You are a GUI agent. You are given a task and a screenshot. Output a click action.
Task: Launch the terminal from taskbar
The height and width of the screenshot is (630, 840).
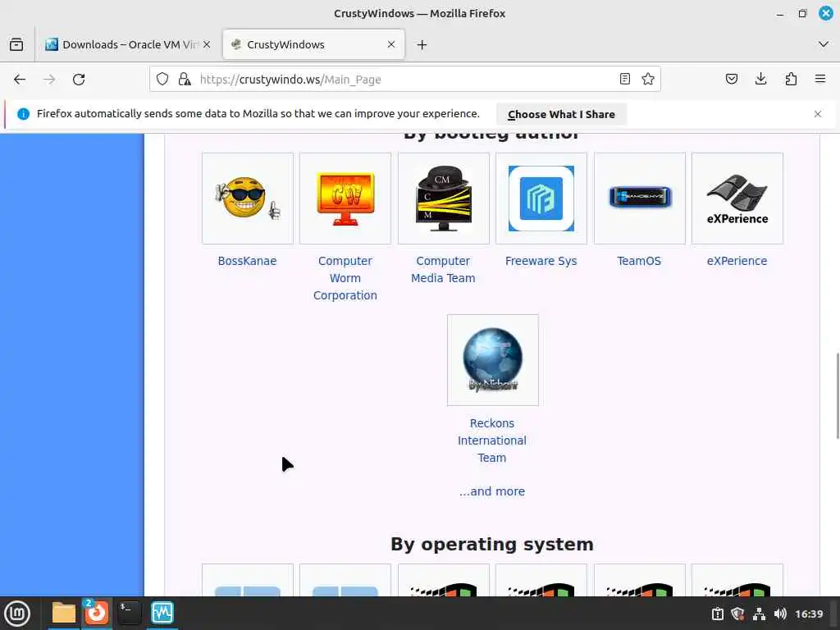[129, 613]
